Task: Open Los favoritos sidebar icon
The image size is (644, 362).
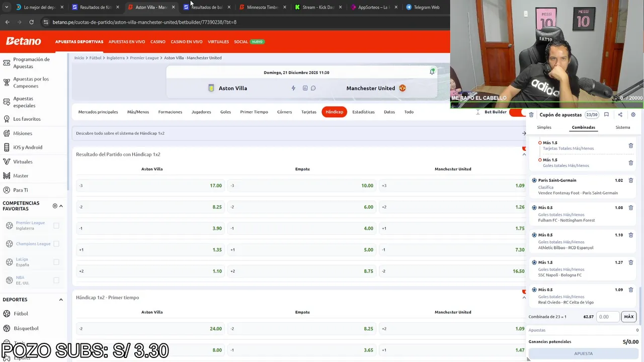Action: 7,119
